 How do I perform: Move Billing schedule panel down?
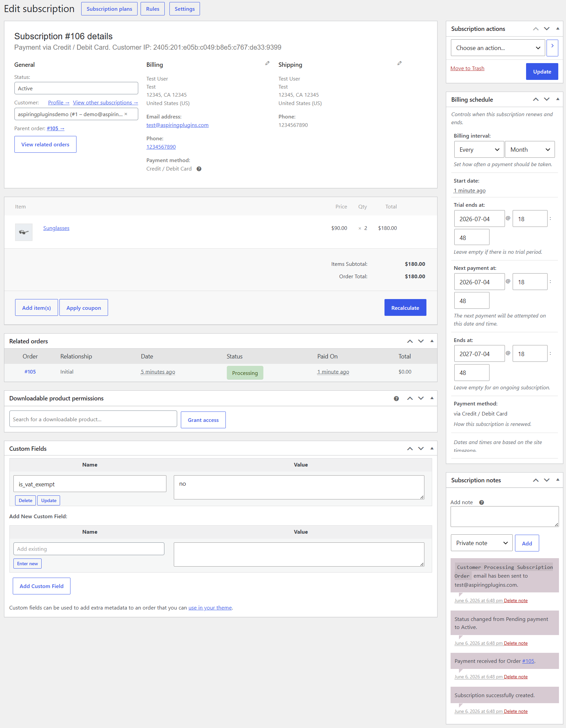[547, 99]
